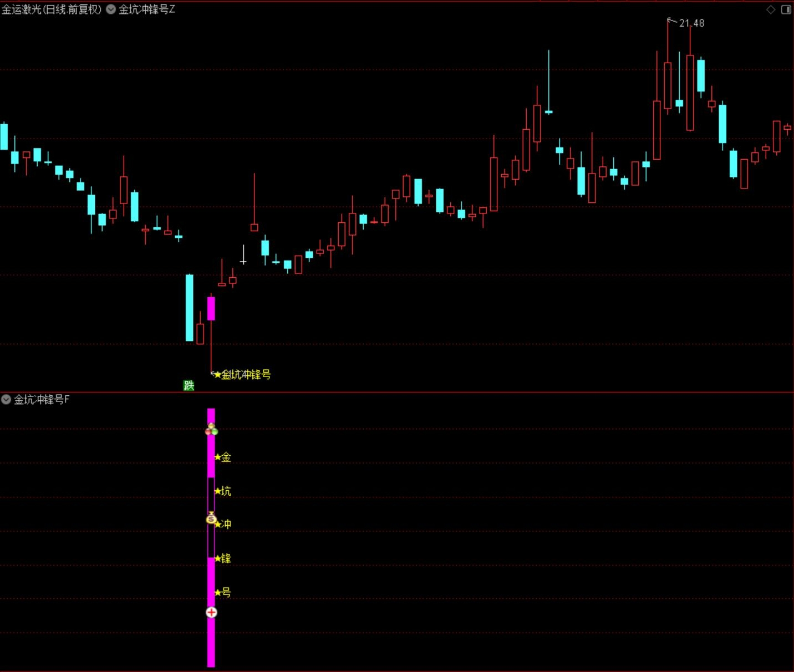Click the diamond icon at top right
Screen dimensions: 794x672
771,9
